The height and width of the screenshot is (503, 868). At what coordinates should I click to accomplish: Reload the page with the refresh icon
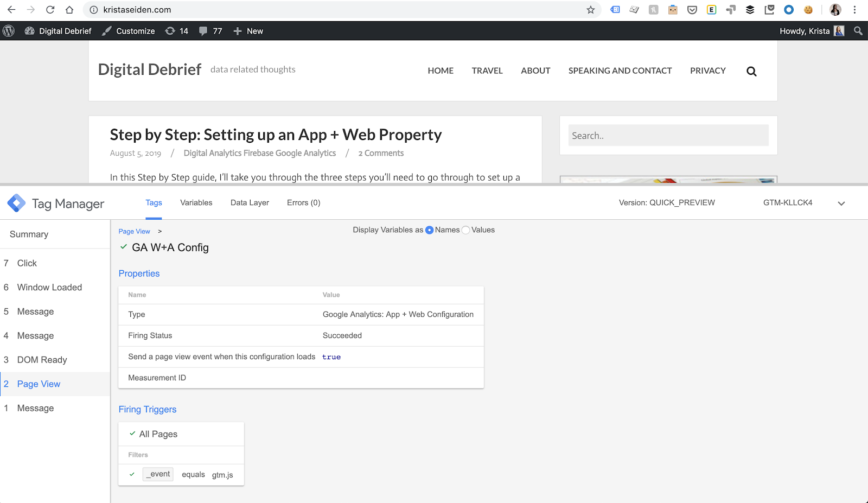[x=50, y=10]
